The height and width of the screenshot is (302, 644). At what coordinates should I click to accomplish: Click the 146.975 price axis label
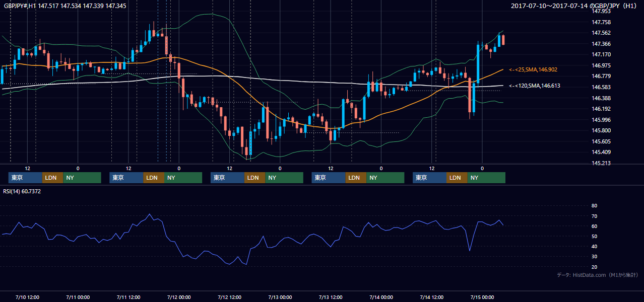point(601,65)
